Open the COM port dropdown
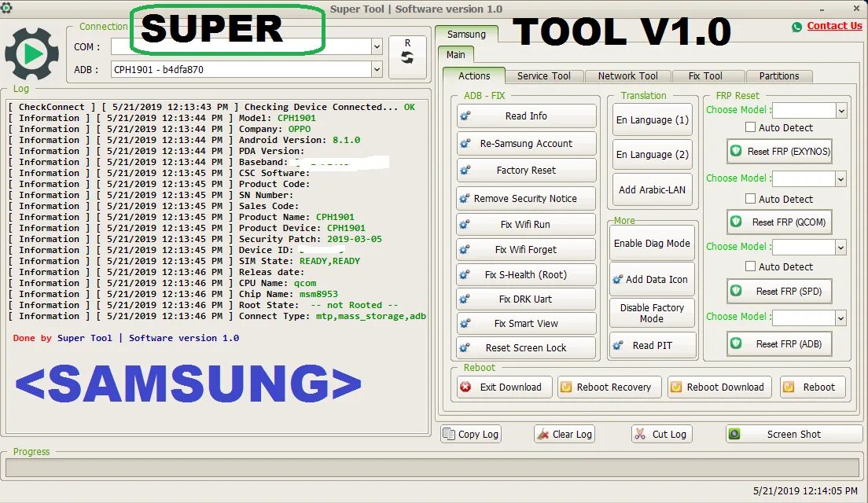868x503 pixels. point(377,46)
